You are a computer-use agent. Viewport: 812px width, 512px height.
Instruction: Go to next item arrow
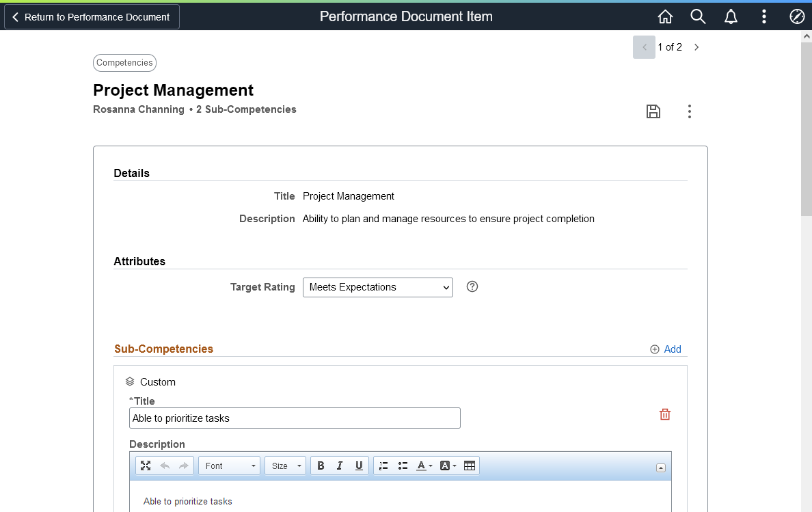[x=696, y=47]
